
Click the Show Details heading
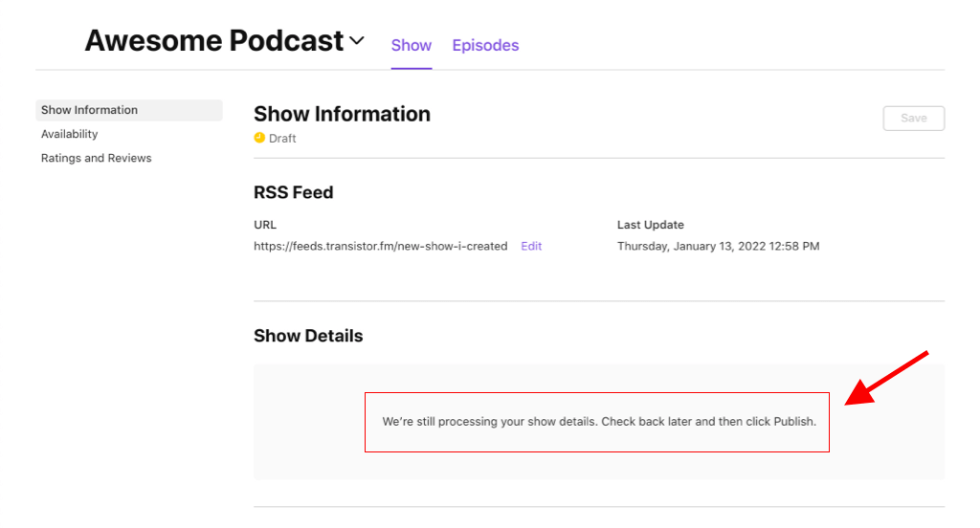308,336
